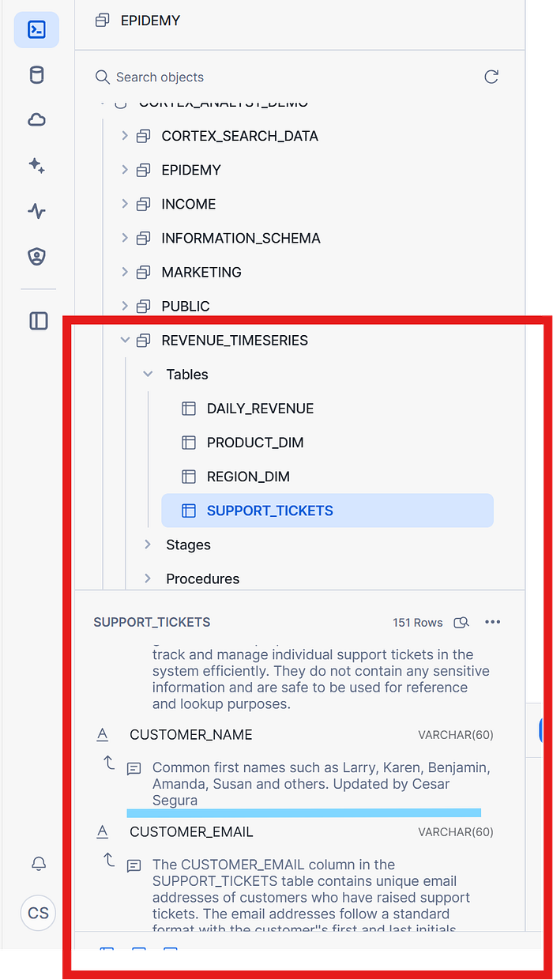This screenshot has height=980, width=553.
Task: Expand the Stages node
Action: [x=147, y=545]
